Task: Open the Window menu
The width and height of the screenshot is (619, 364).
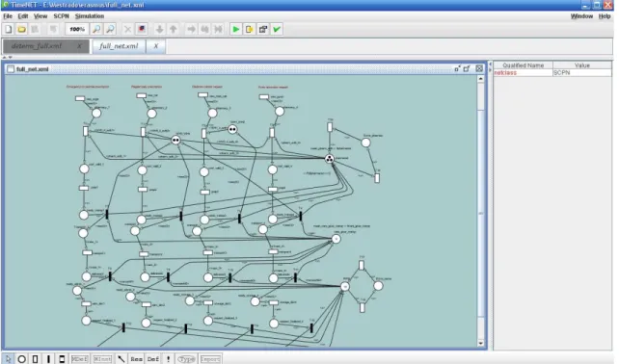Action: tap(581, 16)
